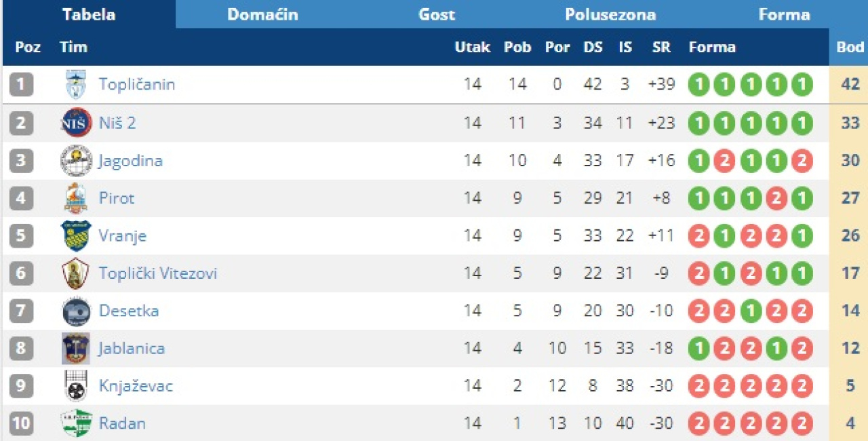The width and height of the screenshot is (868, 441).
Task: Click the Jablanica team badge
Action: [x=75, y=349]
